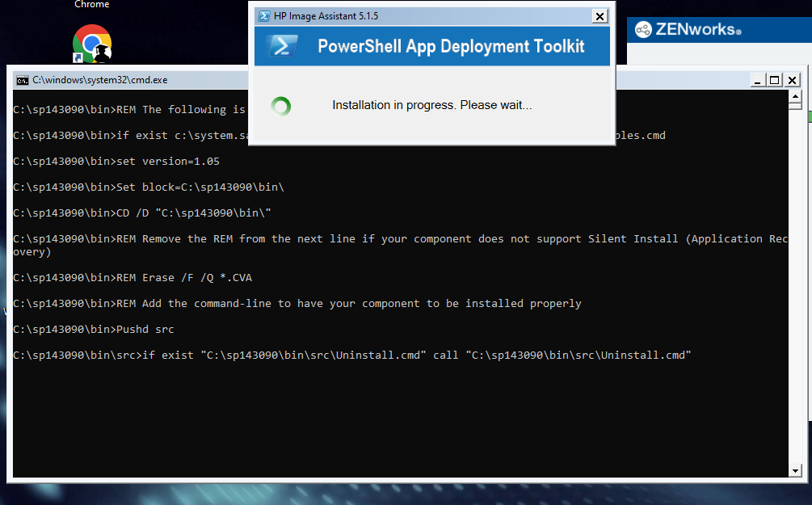The image size is (812, 505).
Task: Click the "set version=1.05" line in cmd
Action: pos(116,161)
